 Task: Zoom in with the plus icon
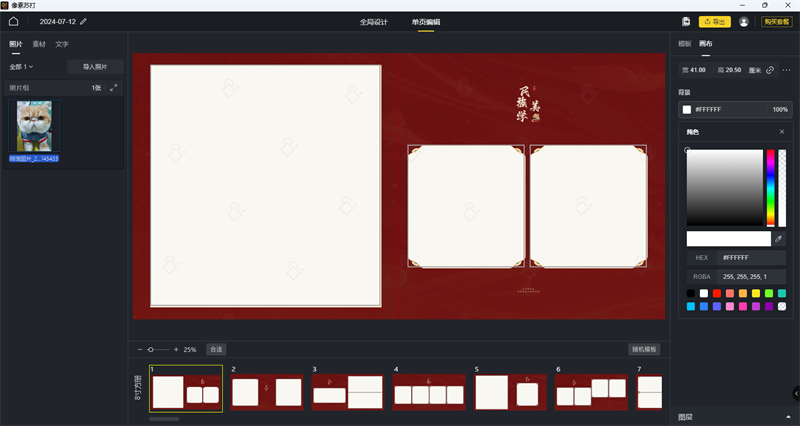pyautogui.click(x=176, y=349)
